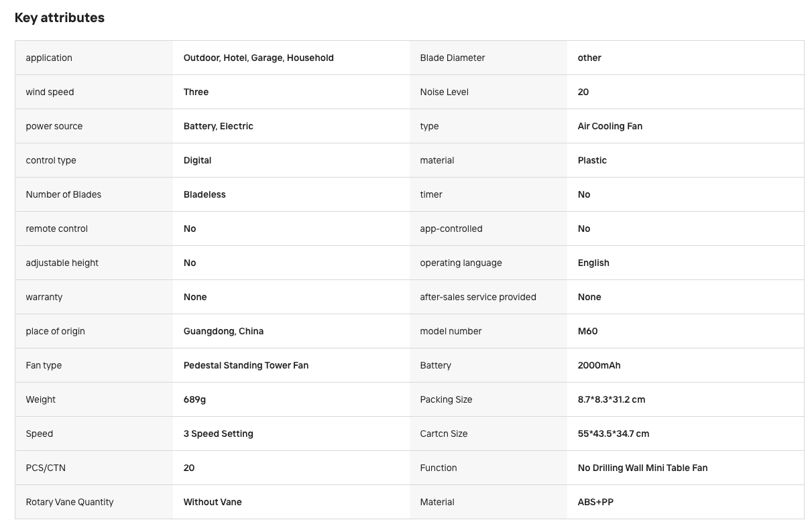Viewport: 812px width, 530px height.
Task: Select the Guangdong, China place of origin
Action: (223, 331)
